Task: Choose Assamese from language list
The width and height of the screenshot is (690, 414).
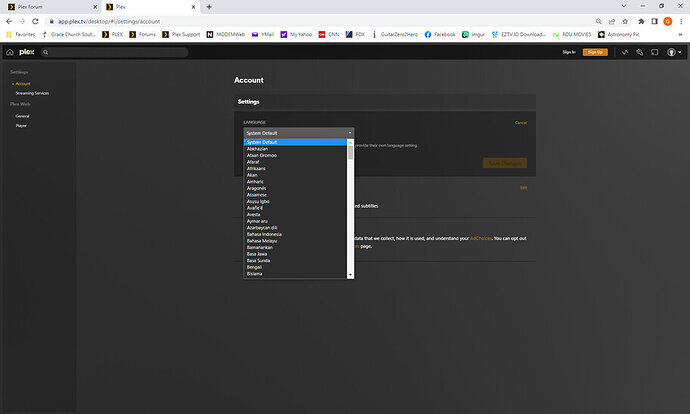Action: tap(295, 195)
